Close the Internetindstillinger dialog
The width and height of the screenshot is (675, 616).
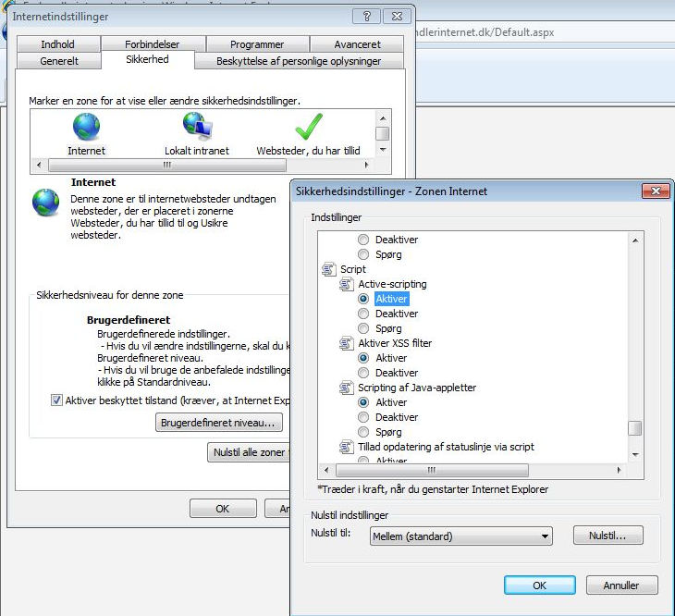point(397,17)
